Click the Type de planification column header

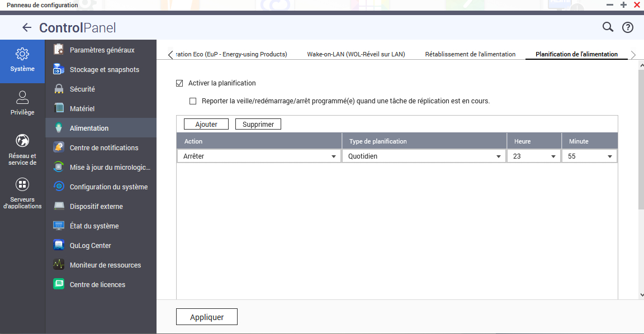point(424,141)
